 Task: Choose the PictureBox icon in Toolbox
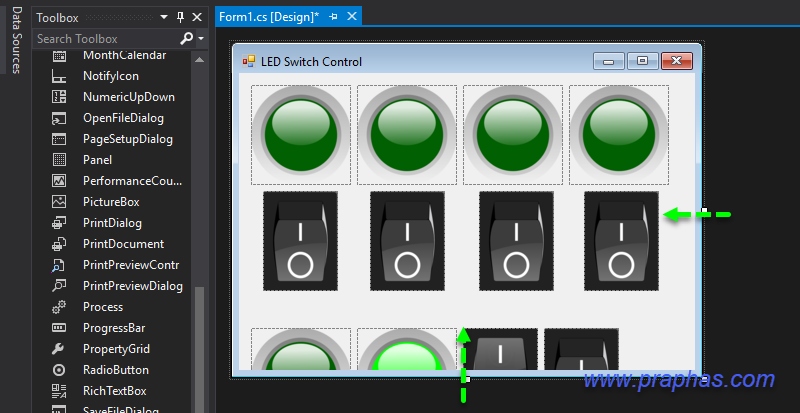(x=59, y=202)
